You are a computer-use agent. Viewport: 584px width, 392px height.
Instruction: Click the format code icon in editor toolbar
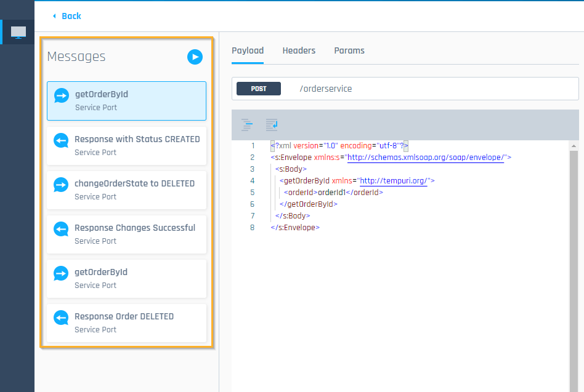coord(247,125)
